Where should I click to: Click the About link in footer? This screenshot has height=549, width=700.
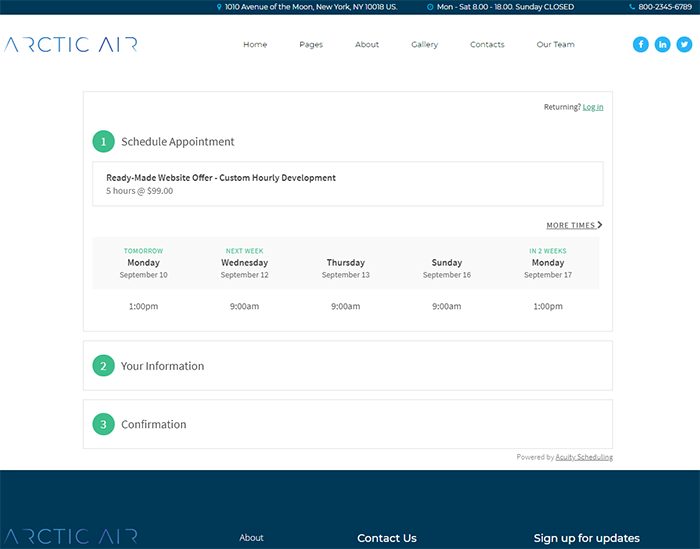pos(251,538)
